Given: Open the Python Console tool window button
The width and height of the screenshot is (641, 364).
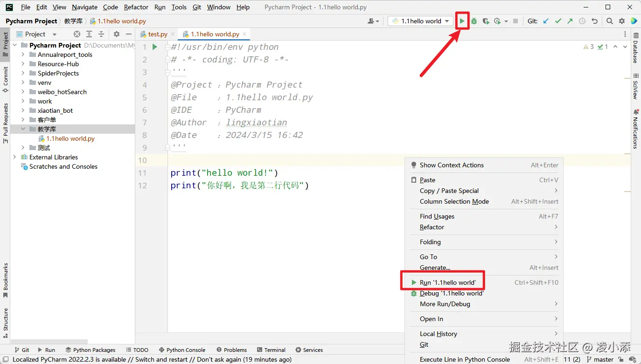Looking at the screenshot, I should point(182,350).
